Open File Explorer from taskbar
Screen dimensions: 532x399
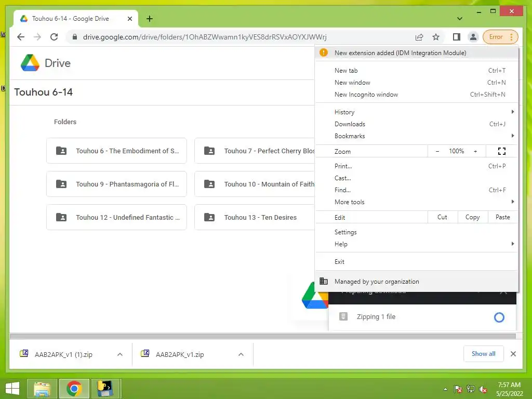tap(42, 389)
